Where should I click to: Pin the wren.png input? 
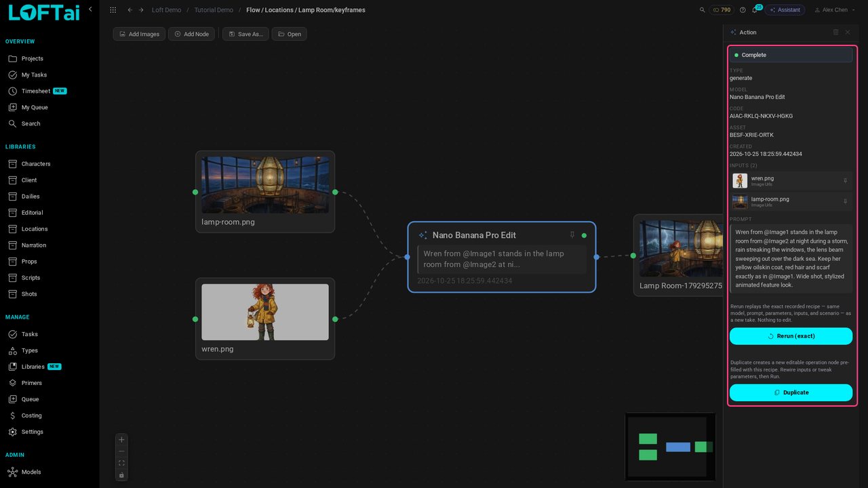point(845,181)
